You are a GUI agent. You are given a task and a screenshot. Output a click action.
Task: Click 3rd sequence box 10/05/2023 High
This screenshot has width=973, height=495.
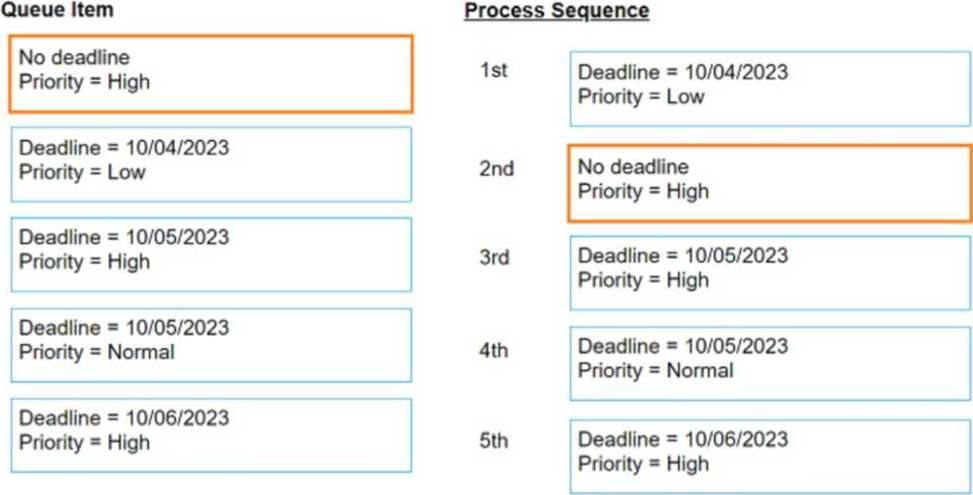(x=770, y=273)
